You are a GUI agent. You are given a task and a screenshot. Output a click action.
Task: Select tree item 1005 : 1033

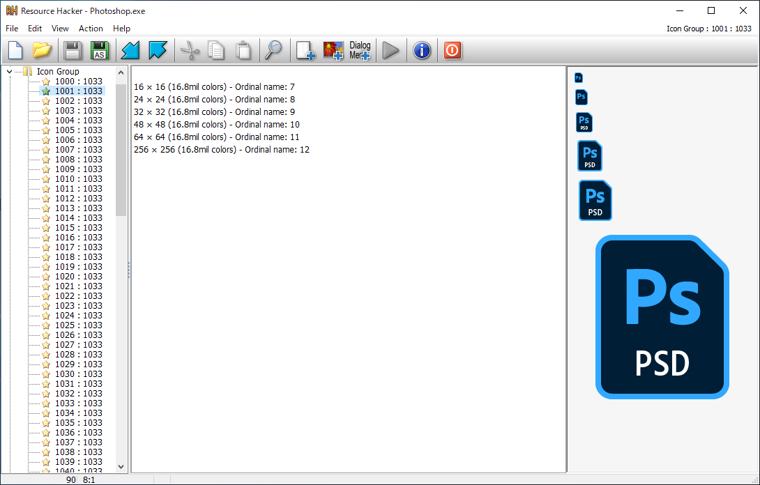(x=79, y=130)
